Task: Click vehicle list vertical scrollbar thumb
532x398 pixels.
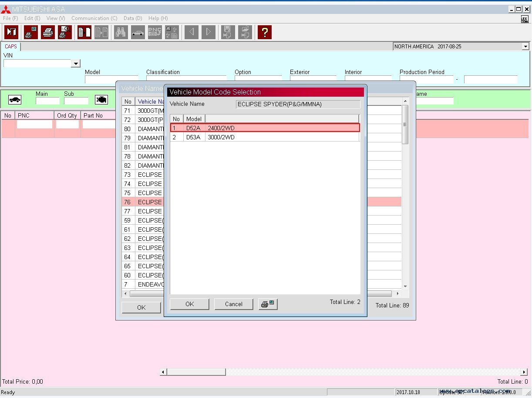Action: coord(405,125)
